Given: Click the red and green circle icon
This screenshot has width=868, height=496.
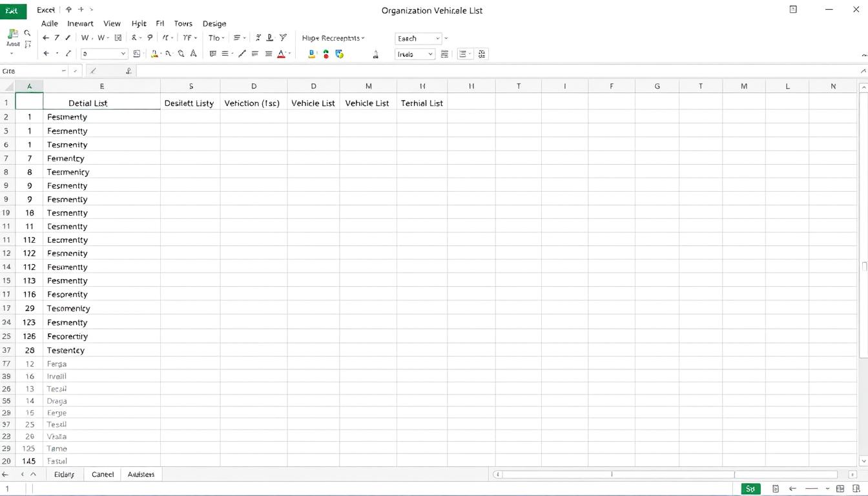Looking at the screenshot, I should click(x=325, y=54).
